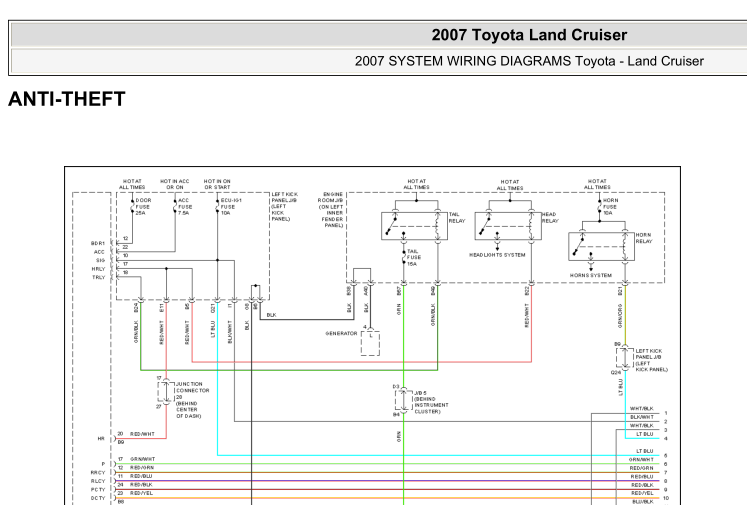The width and height of the screenshot is (747, 505).
Task: Click "LEFT KICK PANEL J/B" label near Q24
Action: click(651, 360)
